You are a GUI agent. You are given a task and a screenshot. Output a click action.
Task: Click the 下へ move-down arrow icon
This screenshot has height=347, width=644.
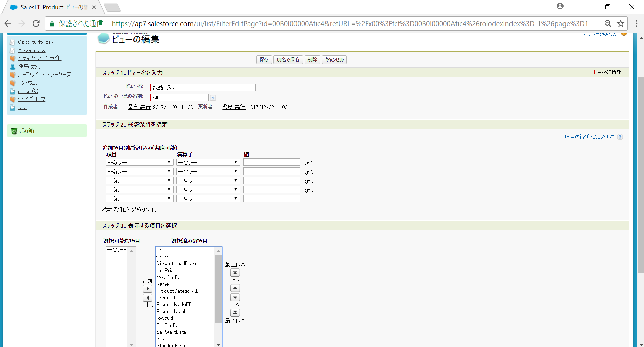[235, 297]
